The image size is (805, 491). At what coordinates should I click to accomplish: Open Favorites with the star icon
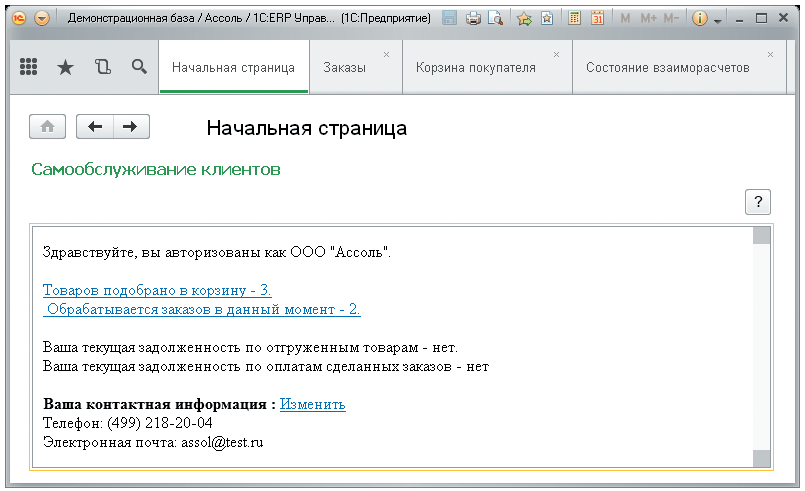[x=65, y=67]
